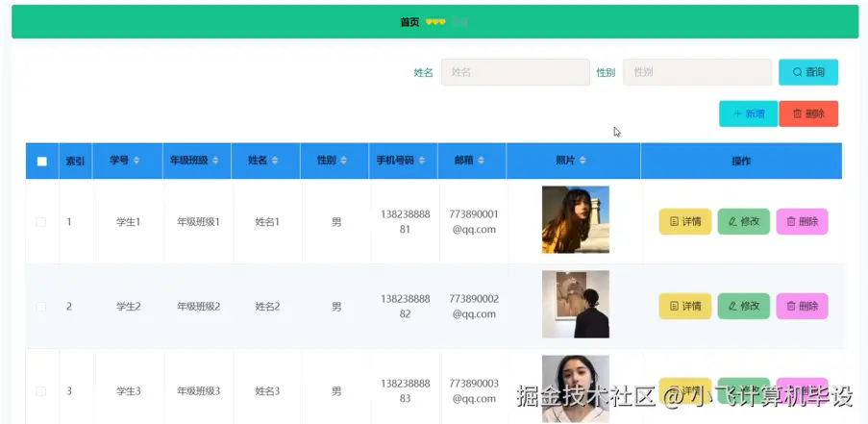This screenshot has width=868, height=424.
Task: Sort by the 年级班级 column arrows
Action: point(215,161)
